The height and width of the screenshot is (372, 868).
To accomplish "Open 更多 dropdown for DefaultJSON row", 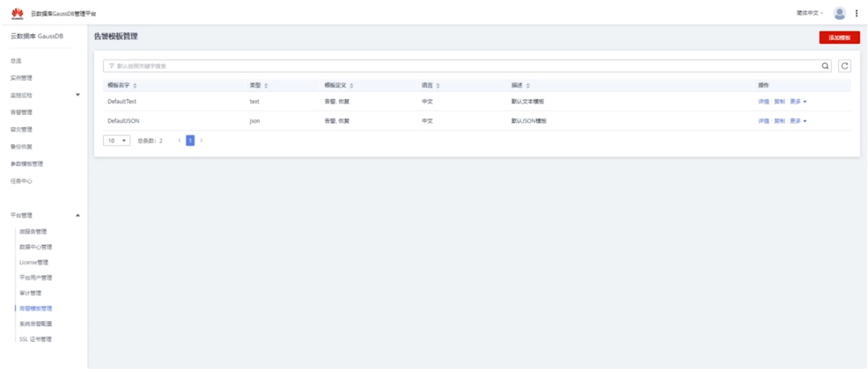I will (x=799, y=121).
